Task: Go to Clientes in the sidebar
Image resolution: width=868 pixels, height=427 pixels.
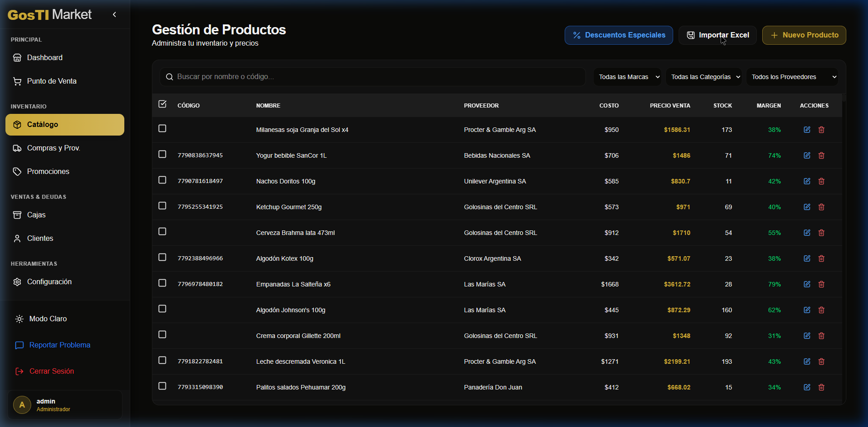Action: [65, 239]
